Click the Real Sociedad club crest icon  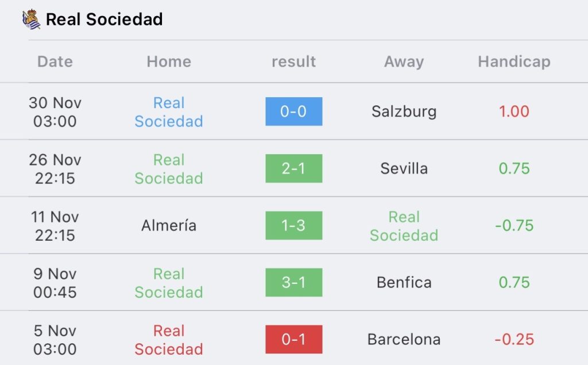(x=31, y=19)
